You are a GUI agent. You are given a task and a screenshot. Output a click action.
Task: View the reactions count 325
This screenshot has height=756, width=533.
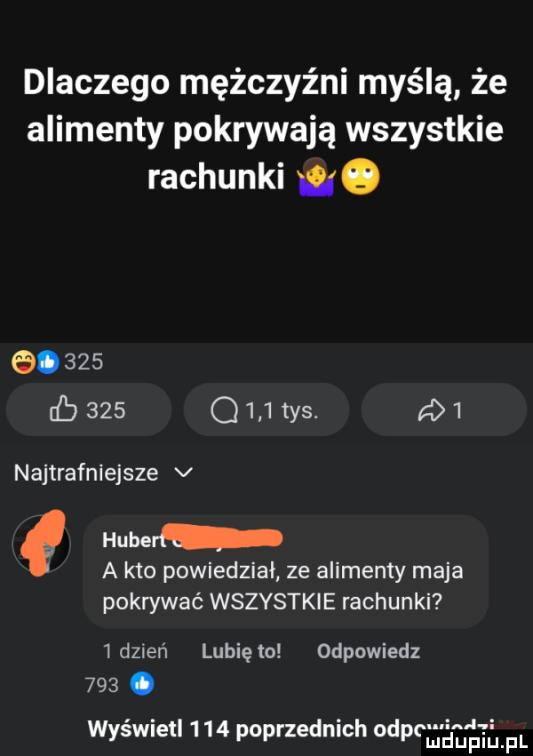point(84,362)
